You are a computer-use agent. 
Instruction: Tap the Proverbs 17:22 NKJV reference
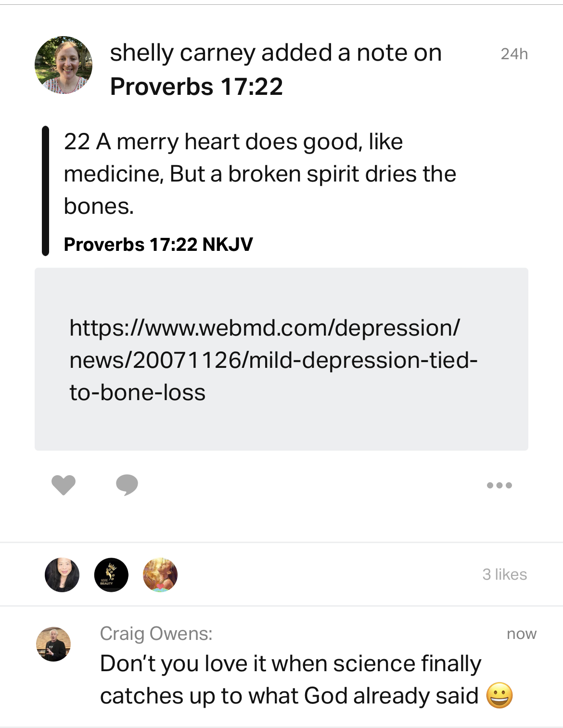(x=158, y=245)
